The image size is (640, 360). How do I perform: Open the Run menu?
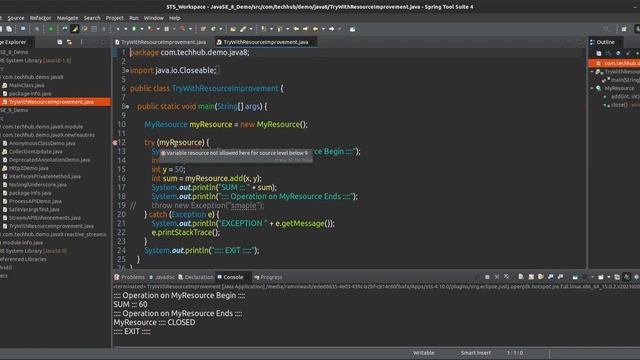click(x=133, y=18)
